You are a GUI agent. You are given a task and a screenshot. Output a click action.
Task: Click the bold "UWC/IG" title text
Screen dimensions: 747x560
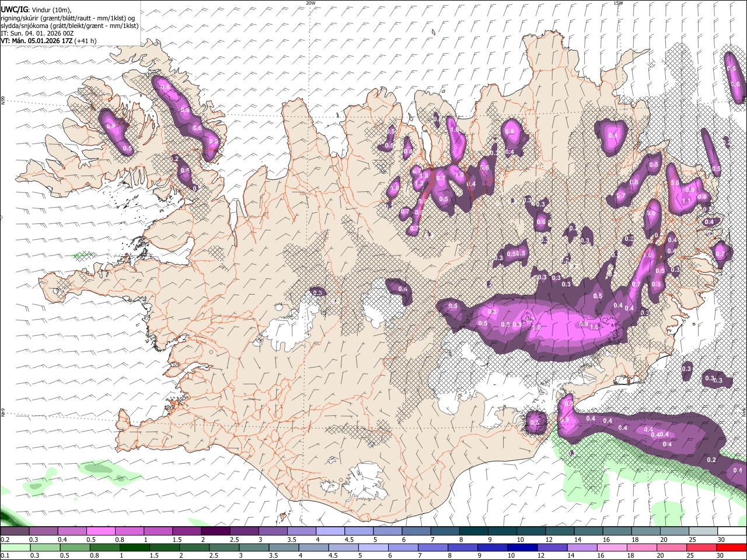coord(13,9)
